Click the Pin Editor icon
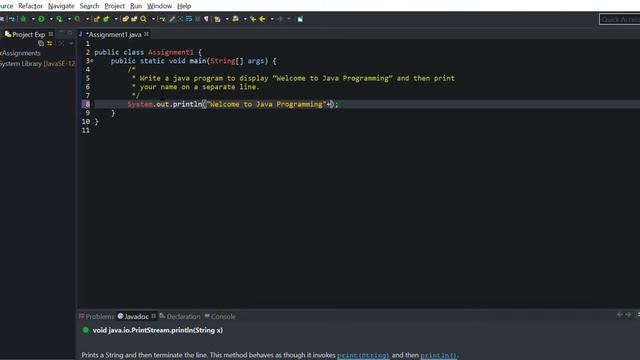The image size is (640, 360). (300, 19)
